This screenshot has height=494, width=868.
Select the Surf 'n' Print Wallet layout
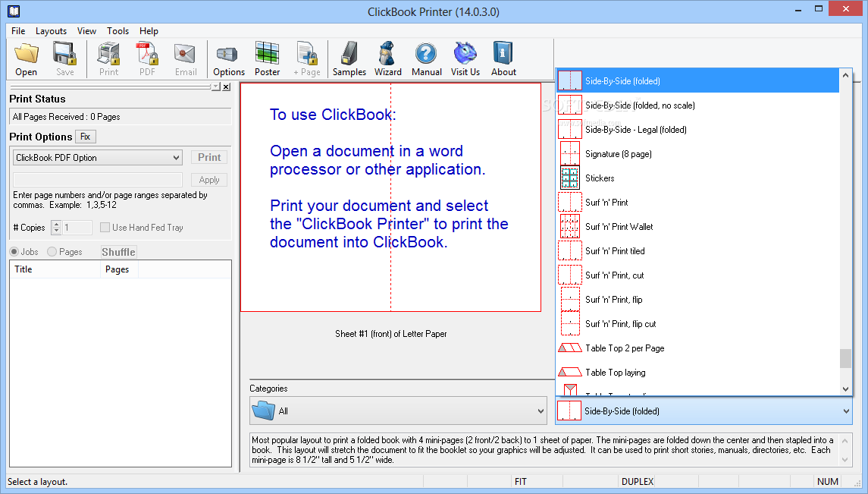[697, 226]
